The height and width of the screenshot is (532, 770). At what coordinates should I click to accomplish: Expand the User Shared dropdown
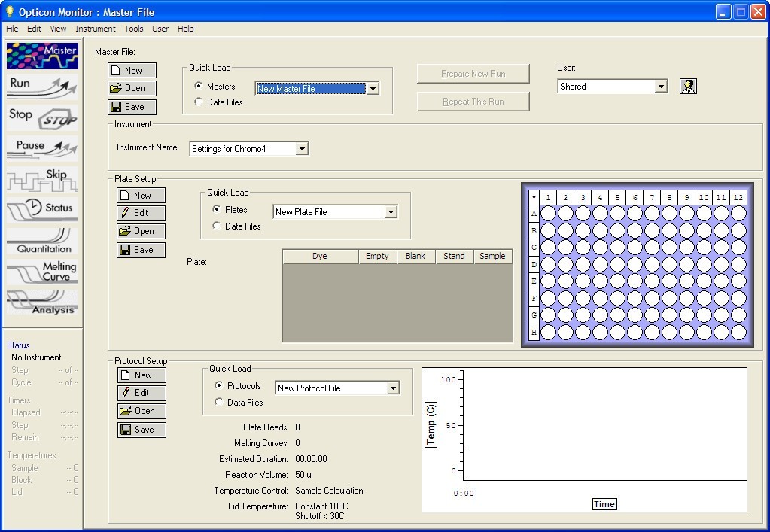661,87
